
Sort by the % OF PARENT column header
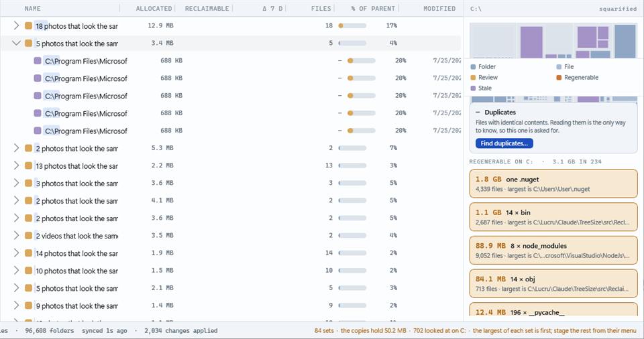374,8
